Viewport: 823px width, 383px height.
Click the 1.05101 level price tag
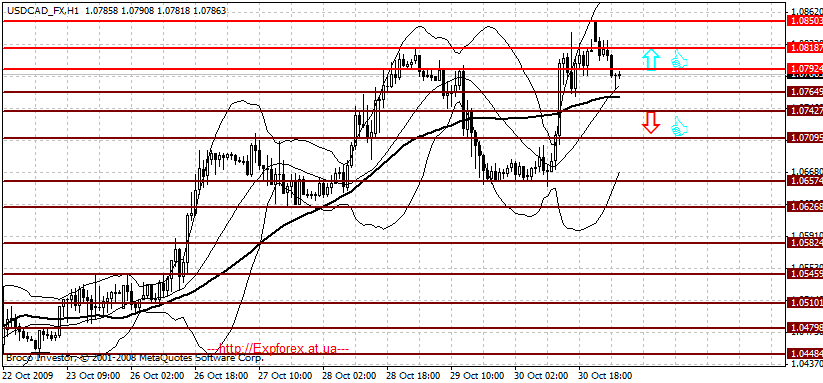pos(806,303)
